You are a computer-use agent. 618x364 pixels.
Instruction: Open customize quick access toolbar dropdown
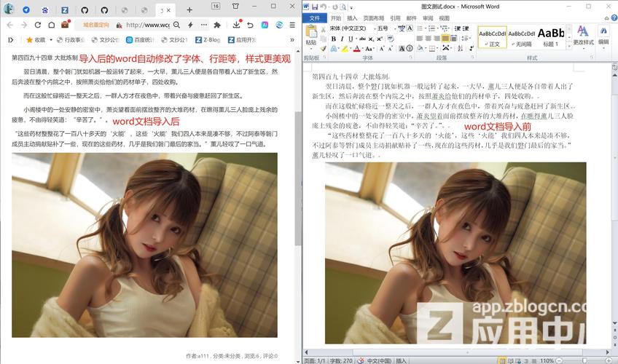(351, 7)
